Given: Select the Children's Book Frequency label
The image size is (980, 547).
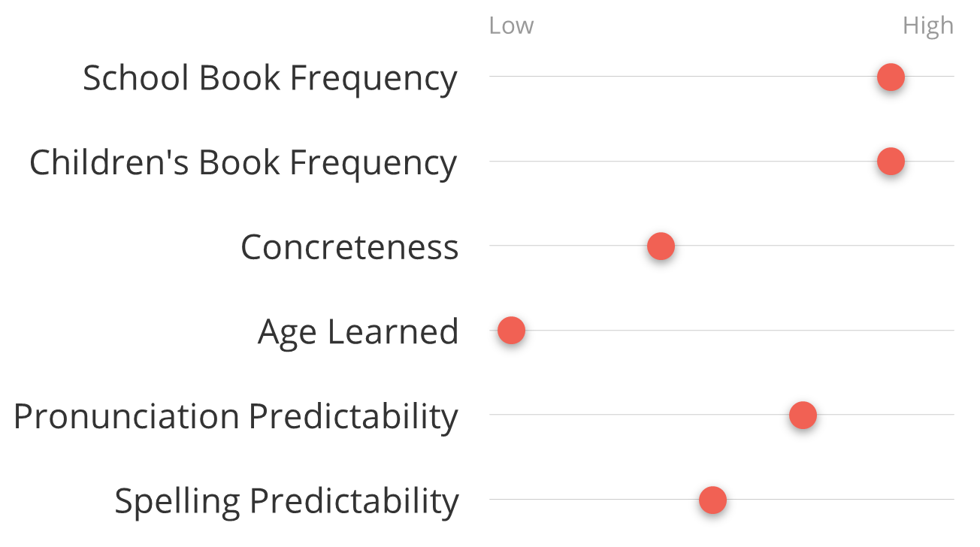Looking at the screenshot, I should [243, 163].
